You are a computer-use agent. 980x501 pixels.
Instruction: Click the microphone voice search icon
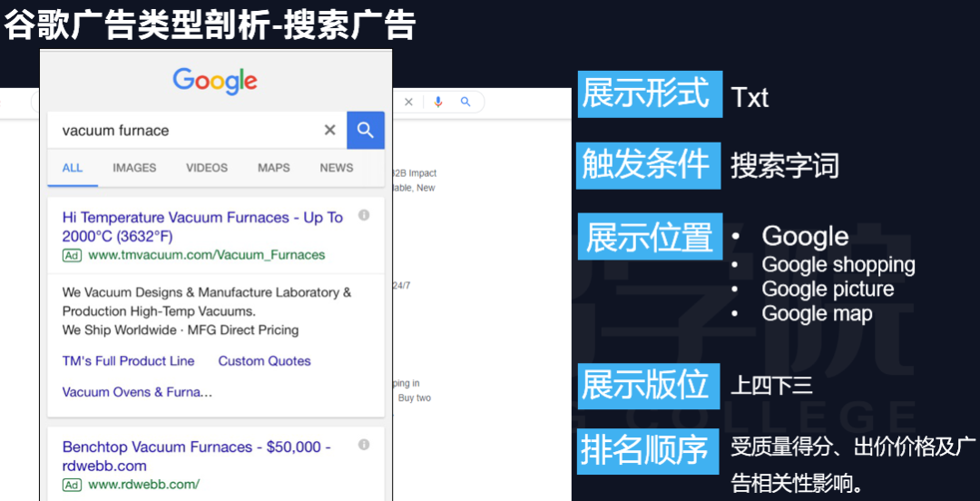438,103
